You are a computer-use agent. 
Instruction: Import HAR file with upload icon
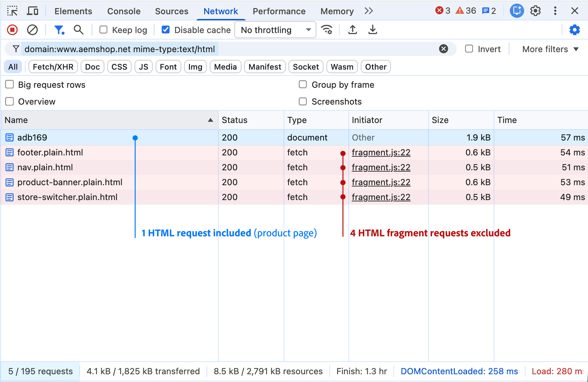pos(352,30)
